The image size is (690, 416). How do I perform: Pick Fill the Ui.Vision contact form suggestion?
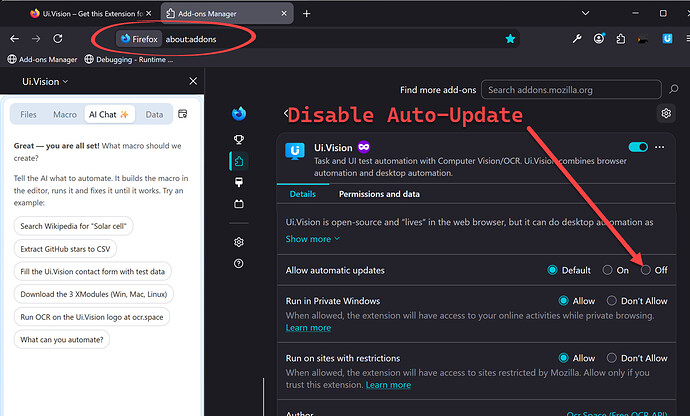92,272
